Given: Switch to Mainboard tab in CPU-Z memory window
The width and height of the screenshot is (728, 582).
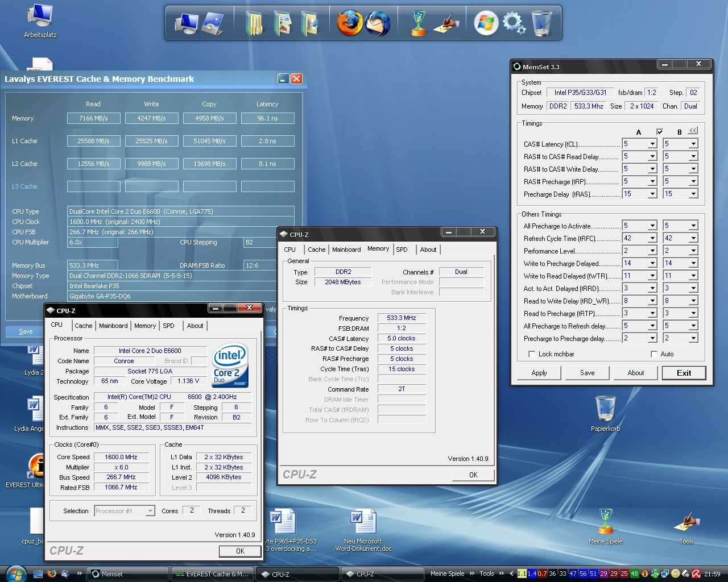Looking at the screenshot, I should pyautogui.click(x=346, y=250).
